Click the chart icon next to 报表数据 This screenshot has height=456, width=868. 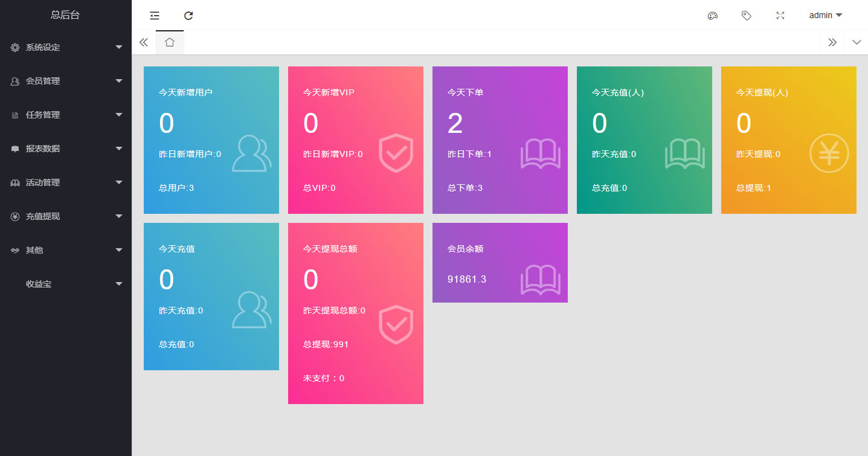coord(15,149)
